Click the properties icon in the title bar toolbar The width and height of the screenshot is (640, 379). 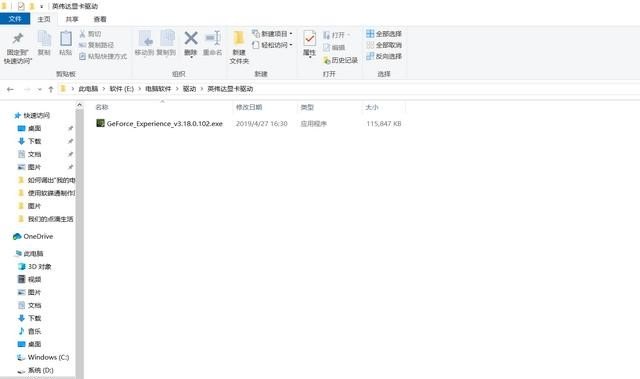[21, 6]
